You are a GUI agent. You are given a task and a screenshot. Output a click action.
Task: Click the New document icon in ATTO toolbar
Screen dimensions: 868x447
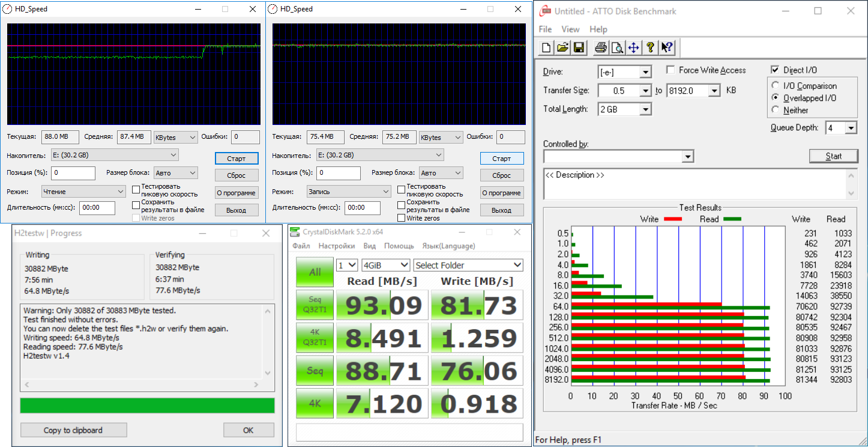point(546,47)
